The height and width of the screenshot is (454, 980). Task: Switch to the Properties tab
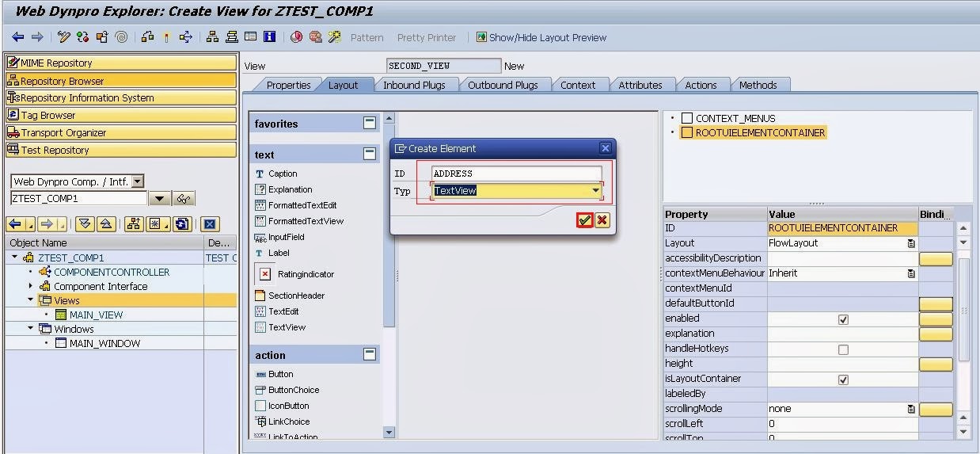288,86
